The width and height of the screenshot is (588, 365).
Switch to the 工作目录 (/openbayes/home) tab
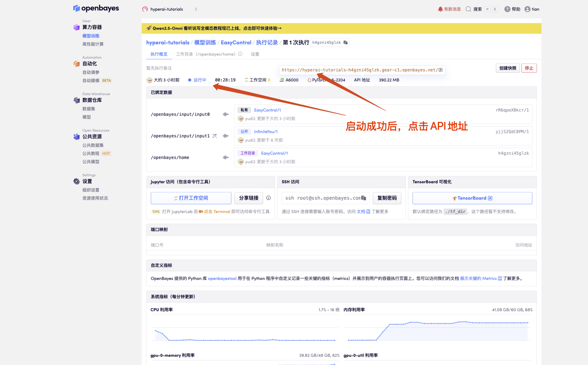coord(206,54)
